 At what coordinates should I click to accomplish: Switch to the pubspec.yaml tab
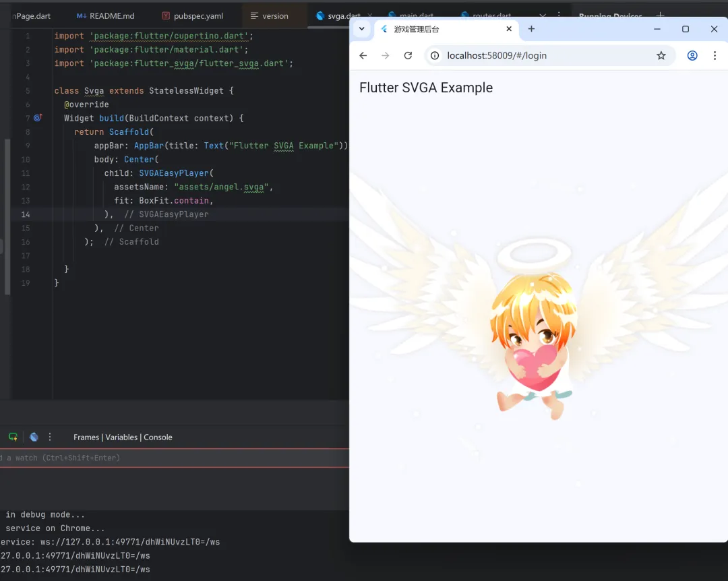click(x=192, y=16)
